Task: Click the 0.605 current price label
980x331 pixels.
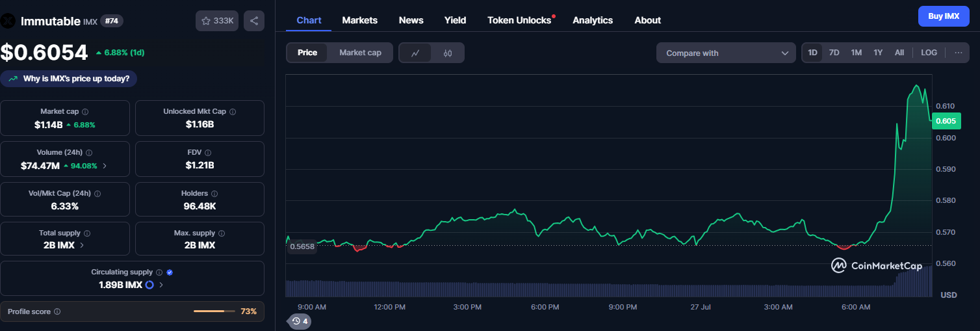Action: pos(946,120)
